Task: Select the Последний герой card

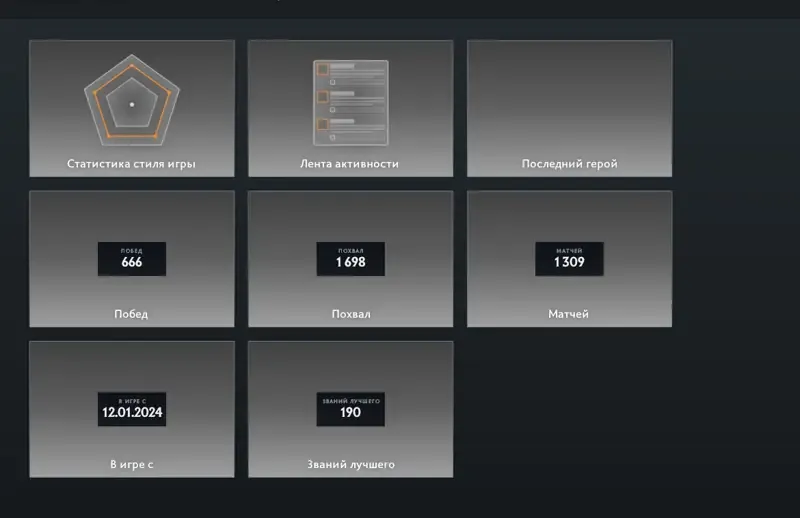Action: 569,109
